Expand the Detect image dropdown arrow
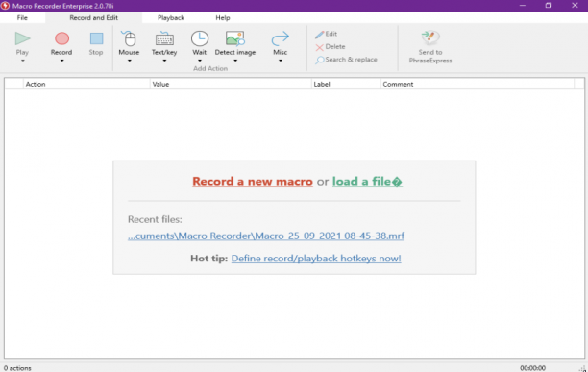The width and height of the screenshot is (588, 372). coord(235,61)
